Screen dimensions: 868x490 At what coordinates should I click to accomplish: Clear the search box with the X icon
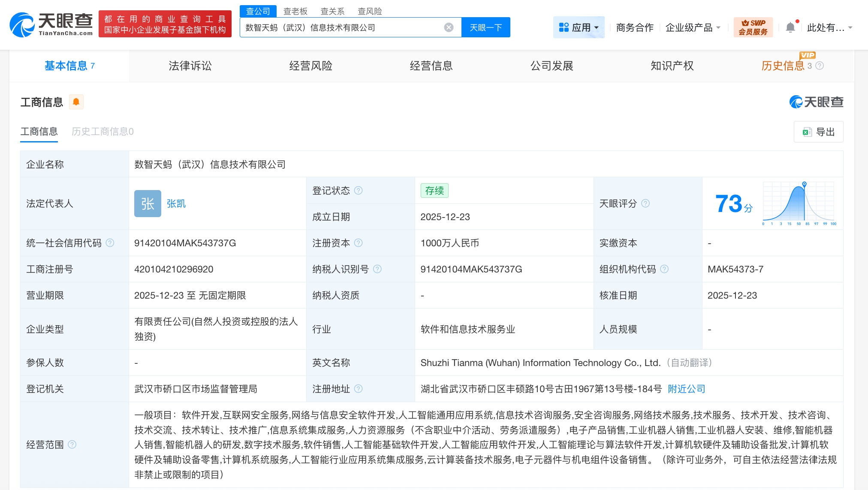449,27
